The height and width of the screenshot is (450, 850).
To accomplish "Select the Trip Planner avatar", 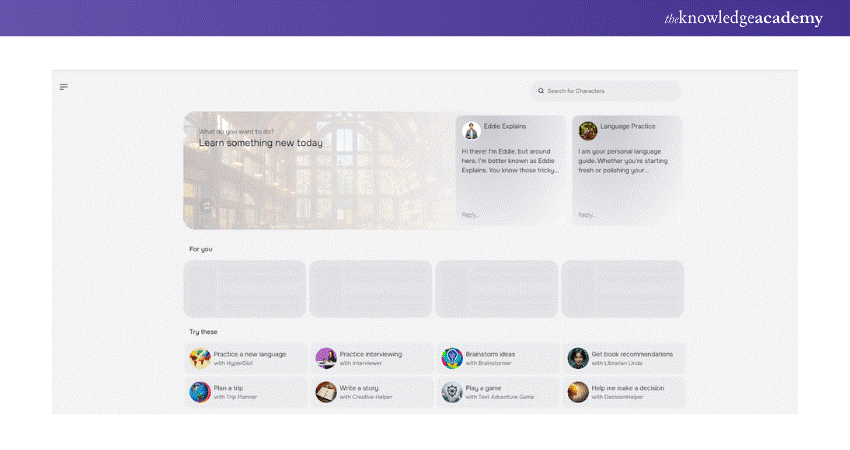I will point(200,392).
